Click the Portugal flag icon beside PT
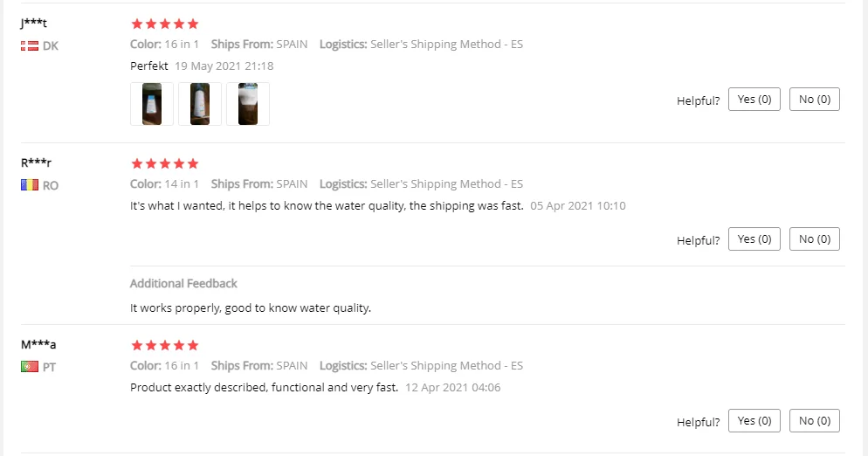Image resolution: width=868 pixels, height=456 pixels. point(29,367)
